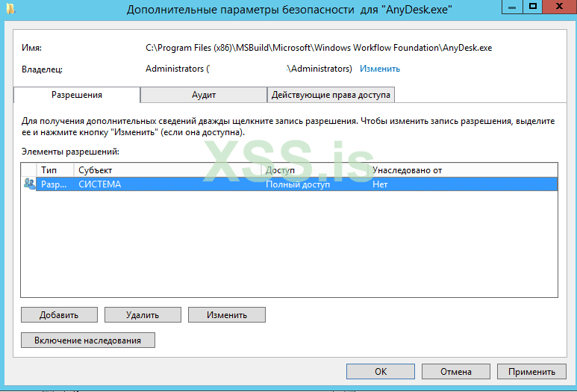Close the security settings window

tap(560, 7)
